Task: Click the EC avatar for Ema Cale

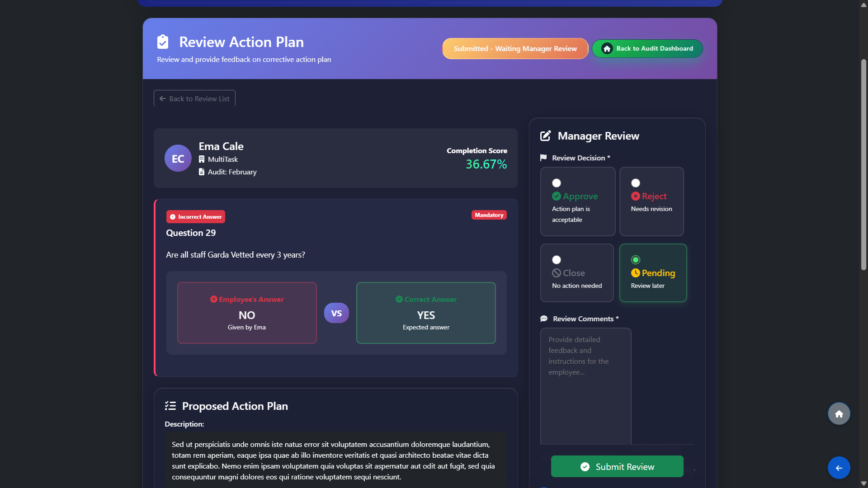Action: pos(178,158)
